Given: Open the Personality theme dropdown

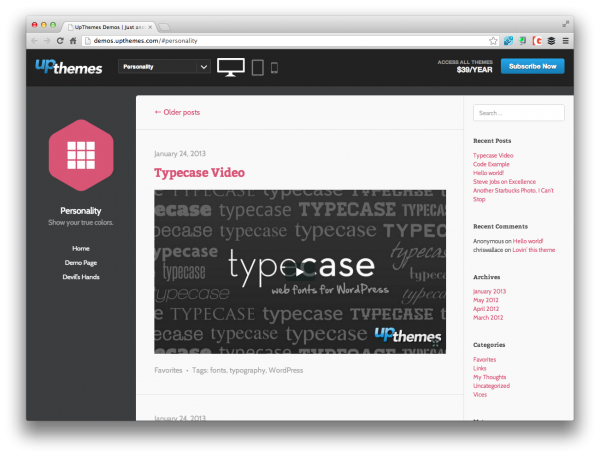Looking at the screenshot, I should [164, 67].
